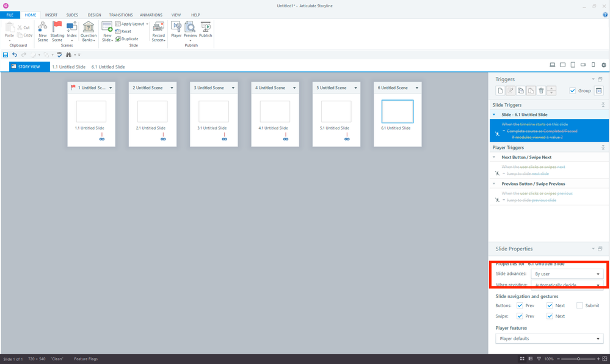Click the New Scene icon
Screen dimensions: 610x364
coord(43,30)
